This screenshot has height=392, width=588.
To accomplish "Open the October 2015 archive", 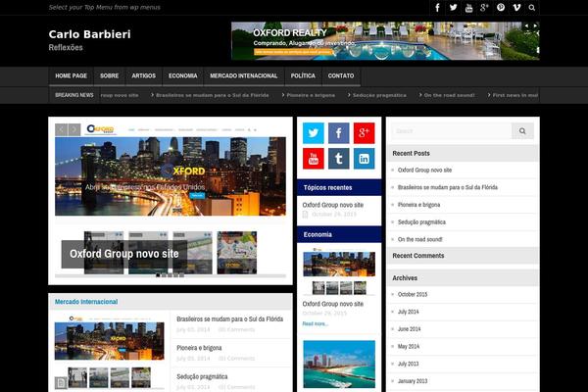I will (413, 294).
